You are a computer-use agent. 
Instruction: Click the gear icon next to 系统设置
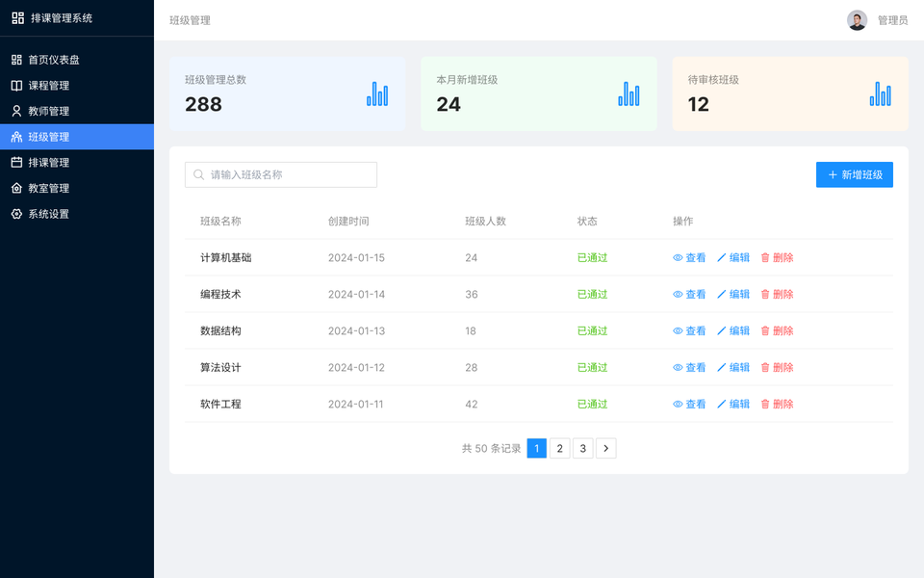pos(16,214)
